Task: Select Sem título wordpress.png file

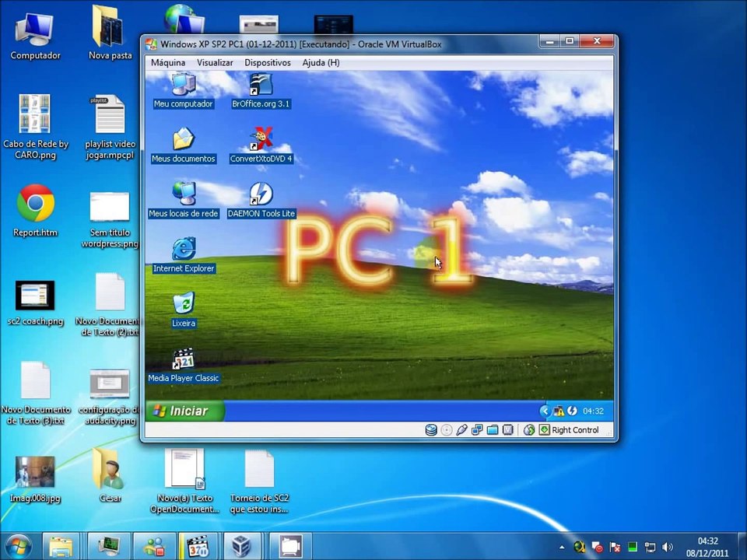Action: pos(110,219)
